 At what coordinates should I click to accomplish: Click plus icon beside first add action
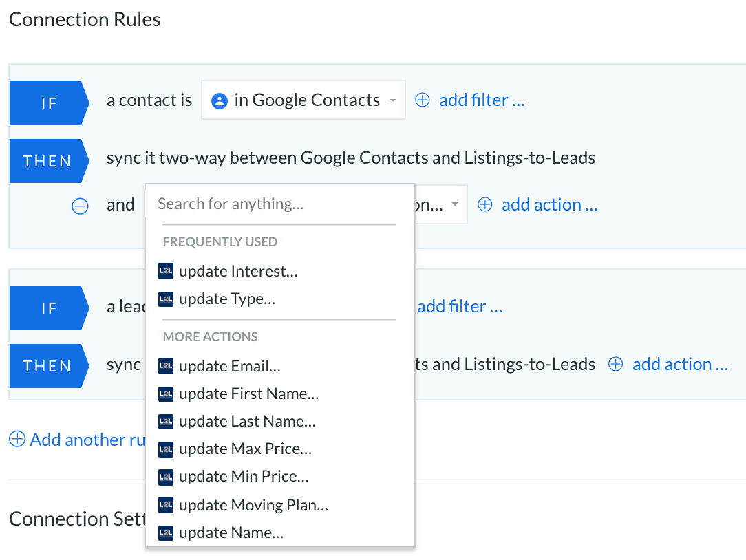(484, 204)
